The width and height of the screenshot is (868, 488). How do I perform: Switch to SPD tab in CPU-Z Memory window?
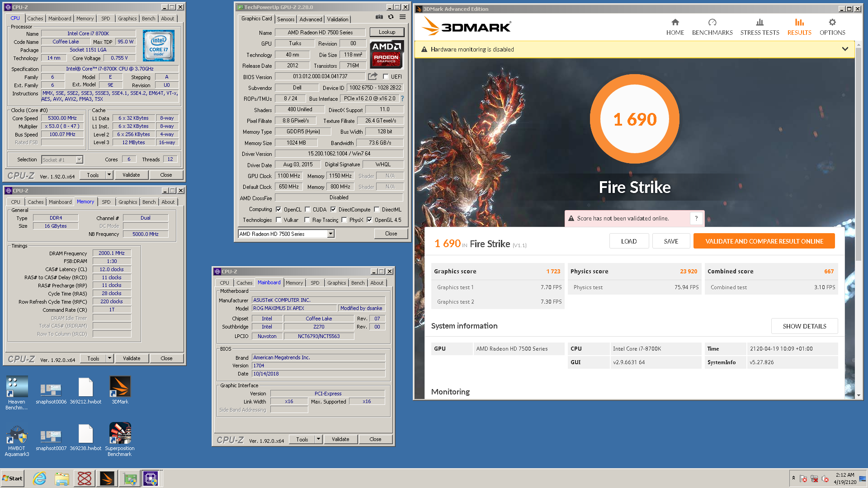coord(106,202)
